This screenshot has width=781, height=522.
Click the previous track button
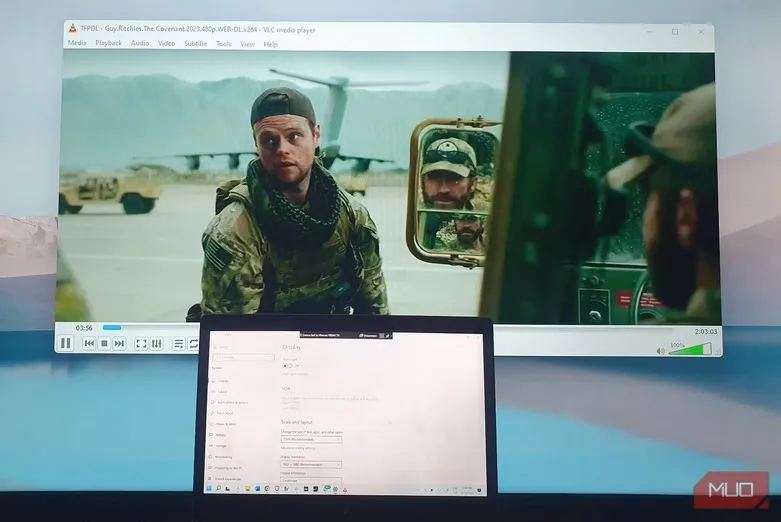(89, 343)
